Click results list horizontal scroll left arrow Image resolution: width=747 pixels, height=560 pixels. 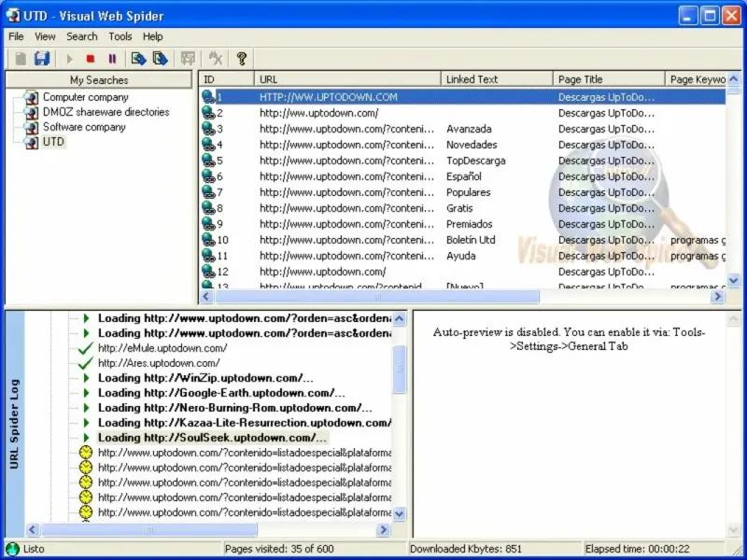[206, 297]
